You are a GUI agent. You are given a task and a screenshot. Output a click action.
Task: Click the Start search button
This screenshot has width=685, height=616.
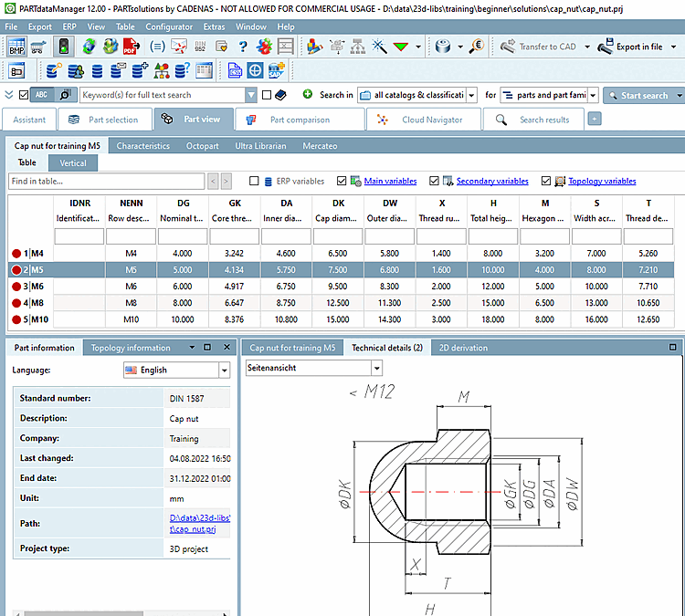tap(644, 95)
